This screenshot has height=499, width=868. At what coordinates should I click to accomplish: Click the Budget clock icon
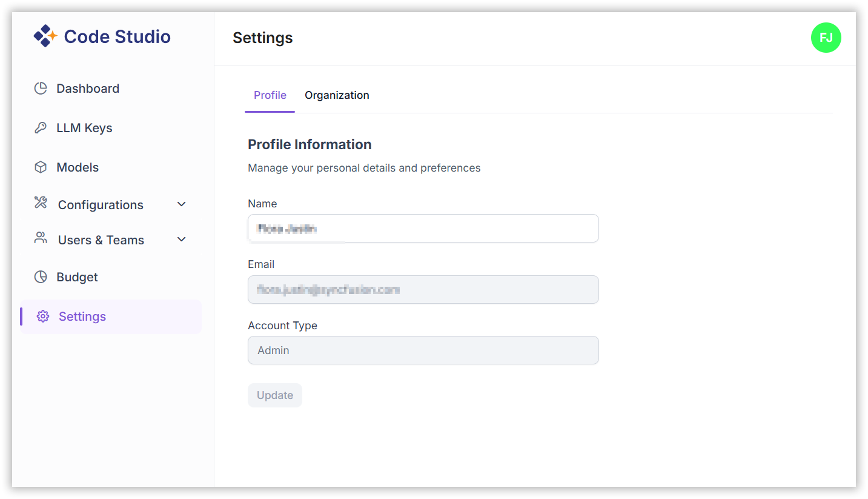tap(40, 276)
